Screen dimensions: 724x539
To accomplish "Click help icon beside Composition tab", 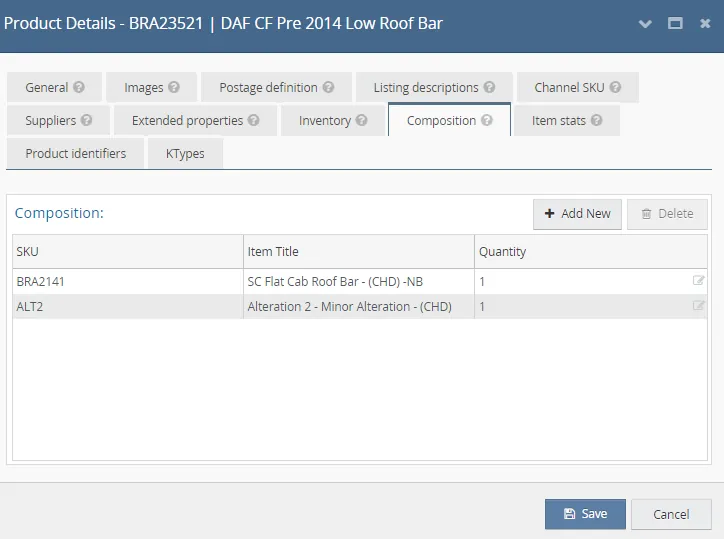I will click(x=487, y=120).
